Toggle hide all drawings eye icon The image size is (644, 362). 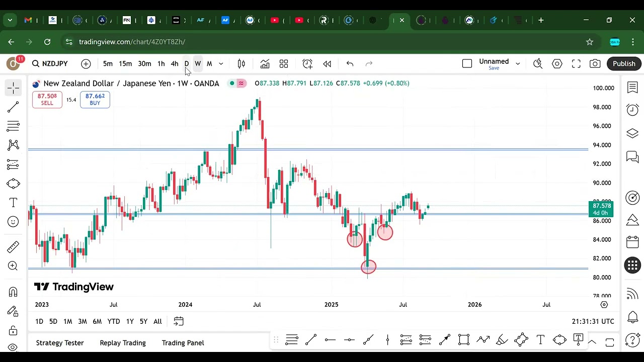pyautogui.click(x=13, y=347)
